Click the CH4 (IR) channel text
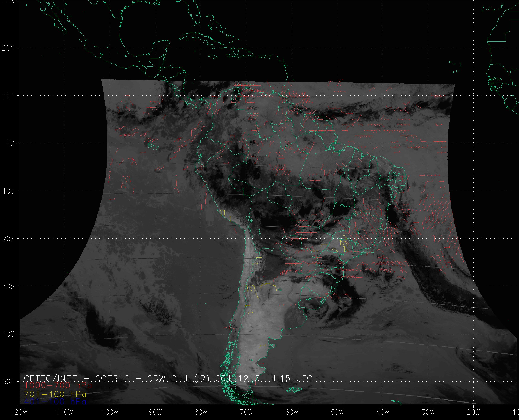519x420 pixels. click(190, 378)
